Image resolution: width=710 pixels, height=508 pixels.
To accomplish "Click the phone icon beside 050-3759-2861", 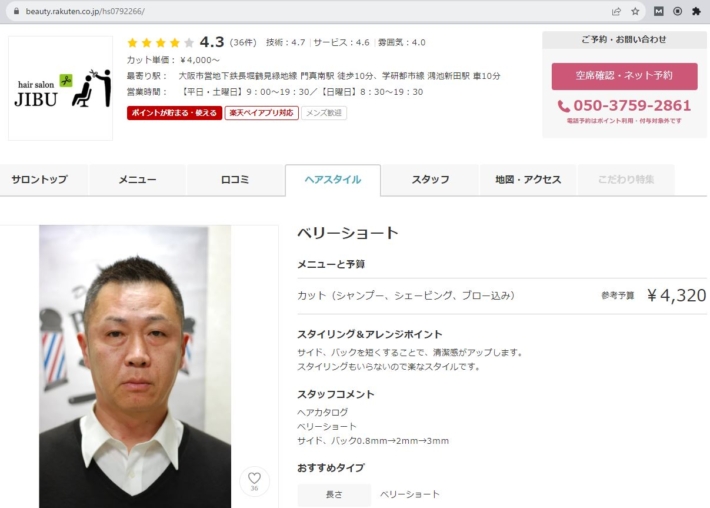I will (563, 106).
